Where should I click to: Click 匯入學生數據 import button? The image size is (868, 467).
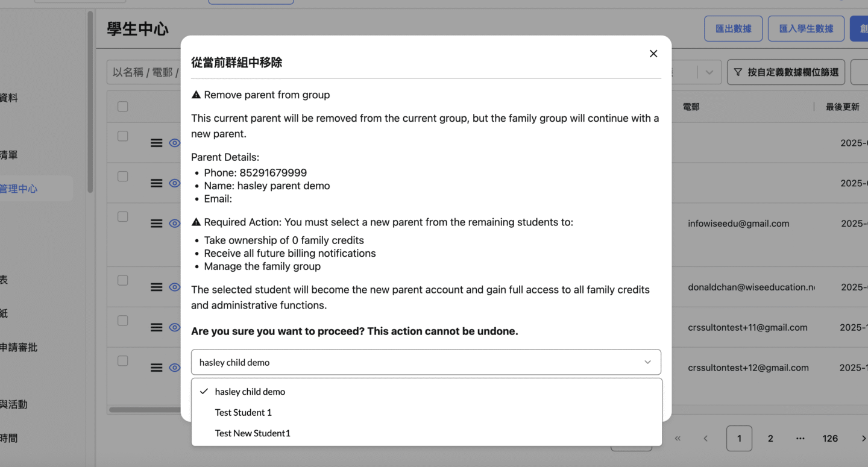coord(806,28)
